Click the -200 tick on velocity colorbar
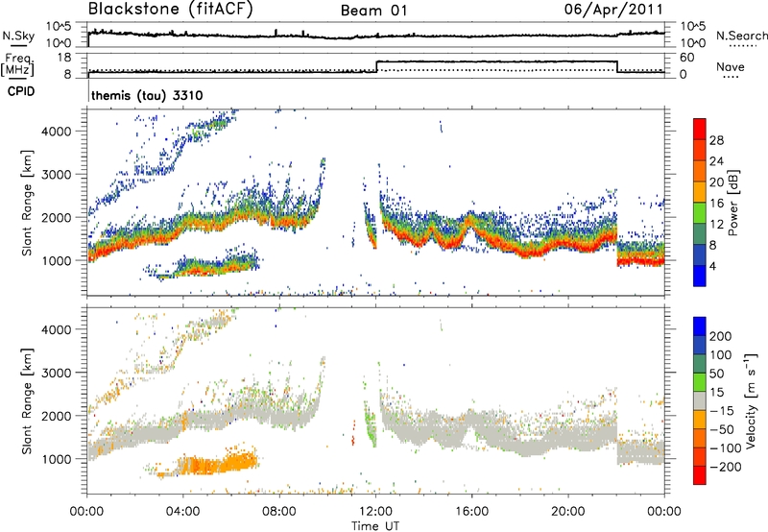768x532 pixels. point(725,467)
